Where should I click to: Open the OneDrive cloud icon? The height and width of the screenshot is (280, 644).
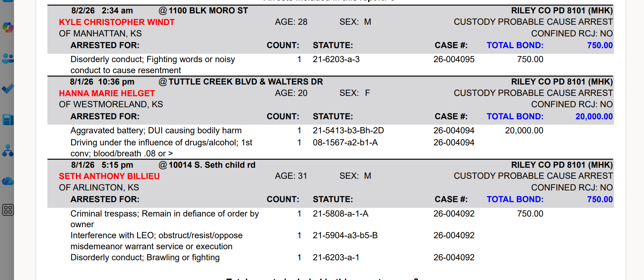tap(8, 181)
